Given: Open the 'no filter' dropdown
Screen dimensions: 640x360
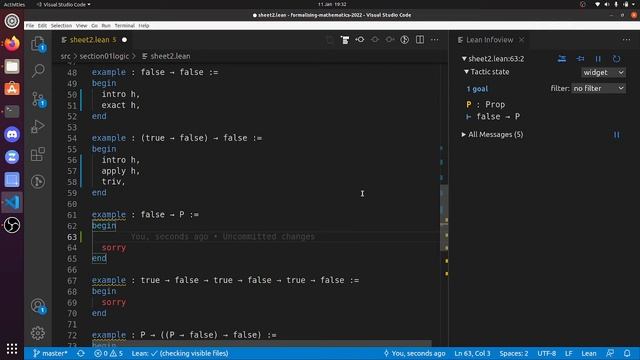Looking at the screenshot, I should (598, 88).
